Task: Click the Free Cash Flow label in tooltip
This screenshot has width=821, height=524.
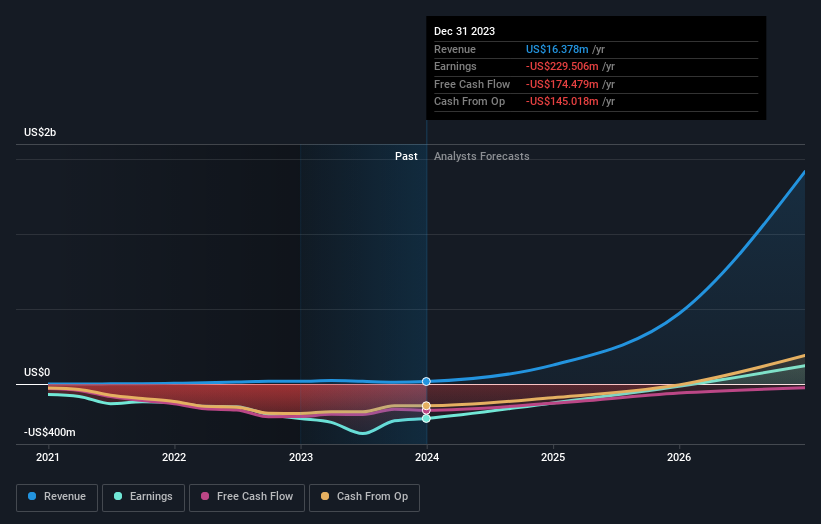Action: 472,84
